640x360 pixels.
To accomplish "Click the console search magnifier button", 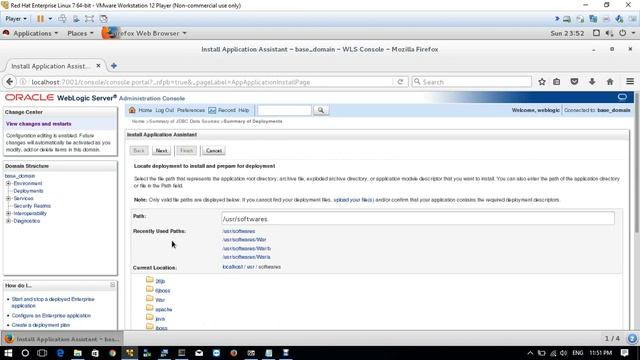I will tap(321, 110).
